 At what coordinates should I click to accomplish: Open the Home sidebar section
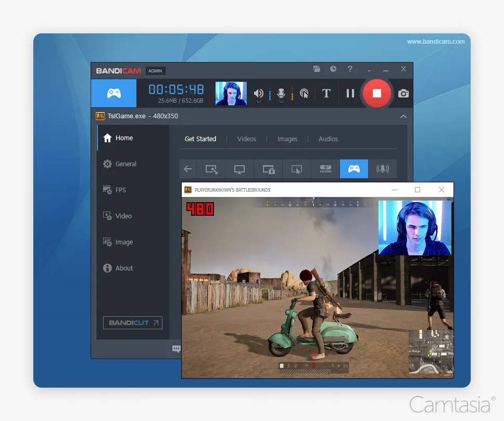point(133,138)
